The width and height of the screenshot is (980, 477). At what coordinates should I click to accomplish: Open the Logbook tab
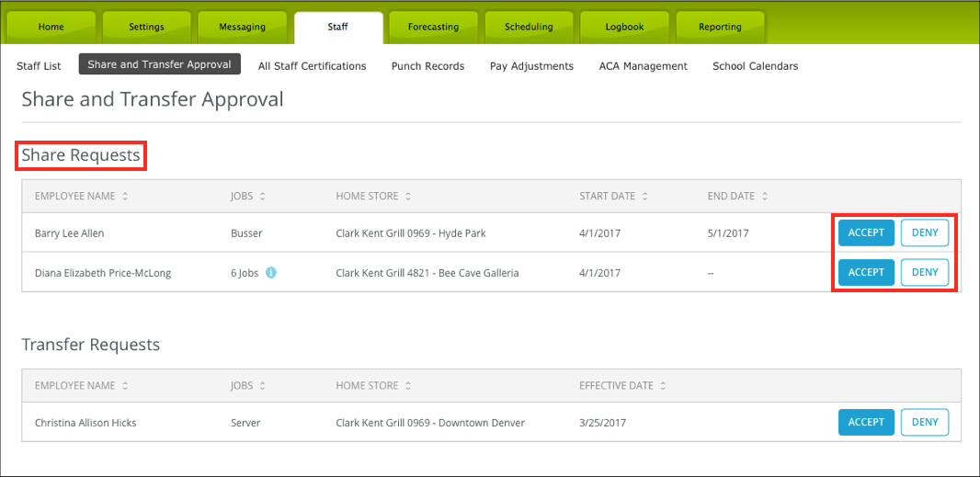pos(624,28)
